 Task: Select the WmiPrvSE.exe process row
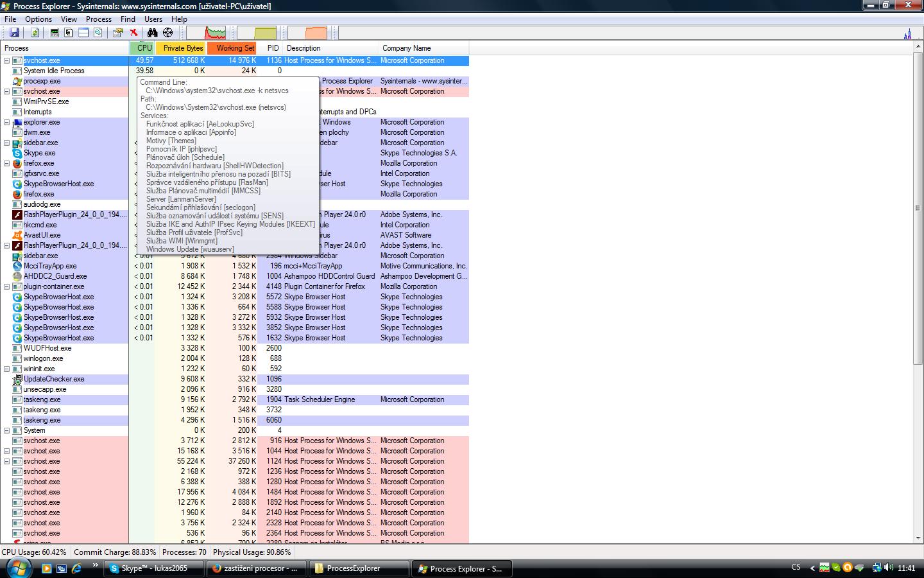click(235, 101)
